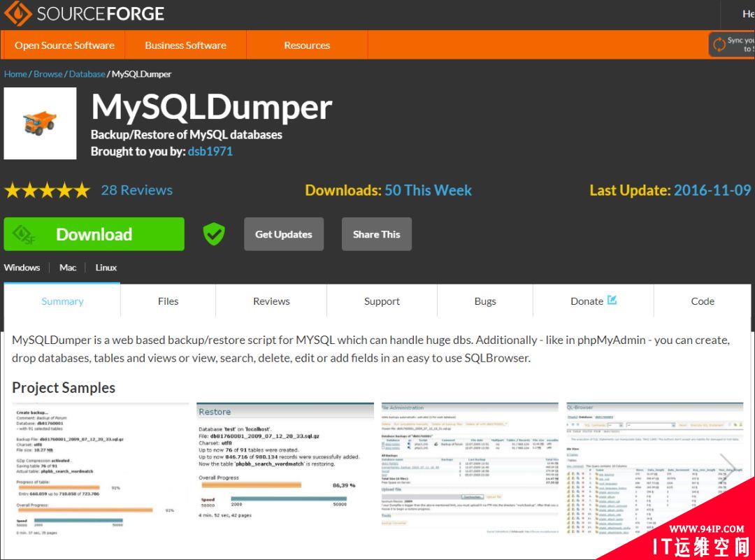Image resolution: width=755 pixels, height=560 pixels.
Task: Open the Open Source Software menu
Action: point(64,45)
